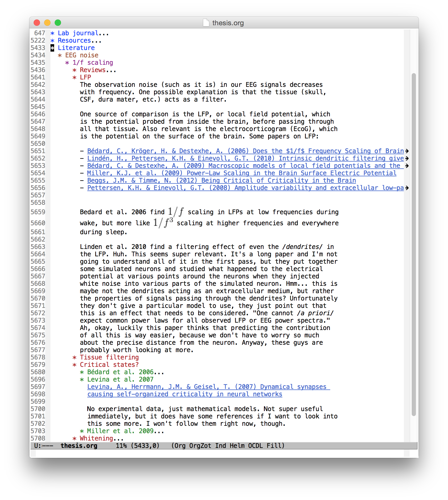Select the Critical states? heading

pyautogui.click(x=105, y=365)
